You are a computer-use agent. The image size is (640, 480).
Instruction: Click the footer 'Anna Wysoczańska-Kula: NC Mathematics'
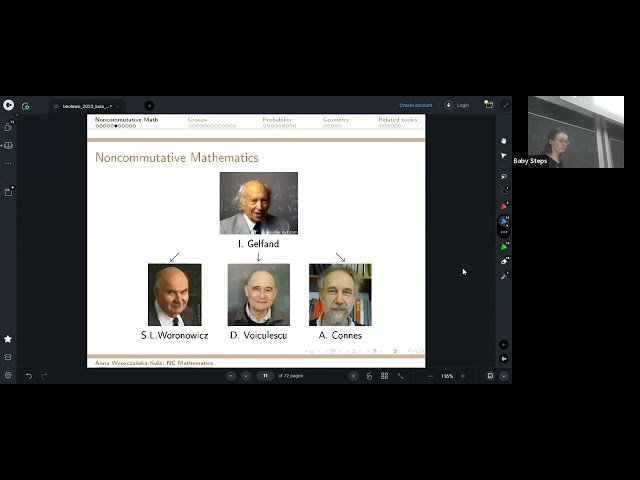tap(154, 363)
